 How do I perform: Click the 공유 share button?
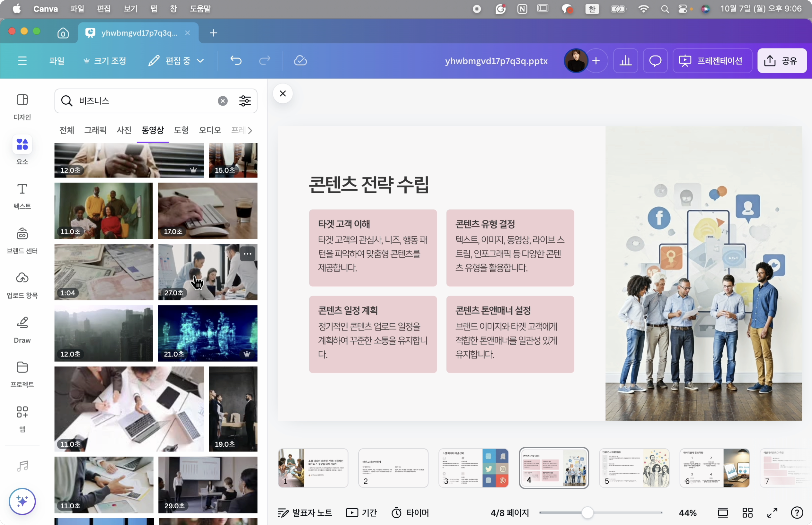pyautogui.click(x=782, y=61)
